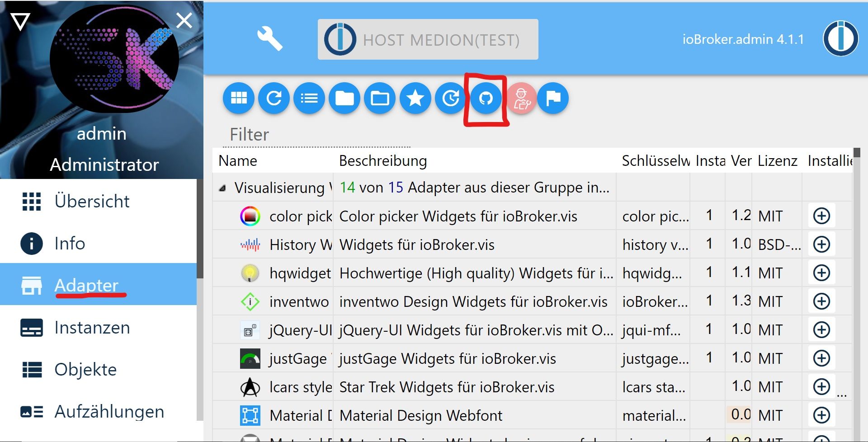The height and width of the screenshot is (442, 868).
Task: Click History Widgets waveform icon
Action: pyautogui.click(x=250, y=245)
